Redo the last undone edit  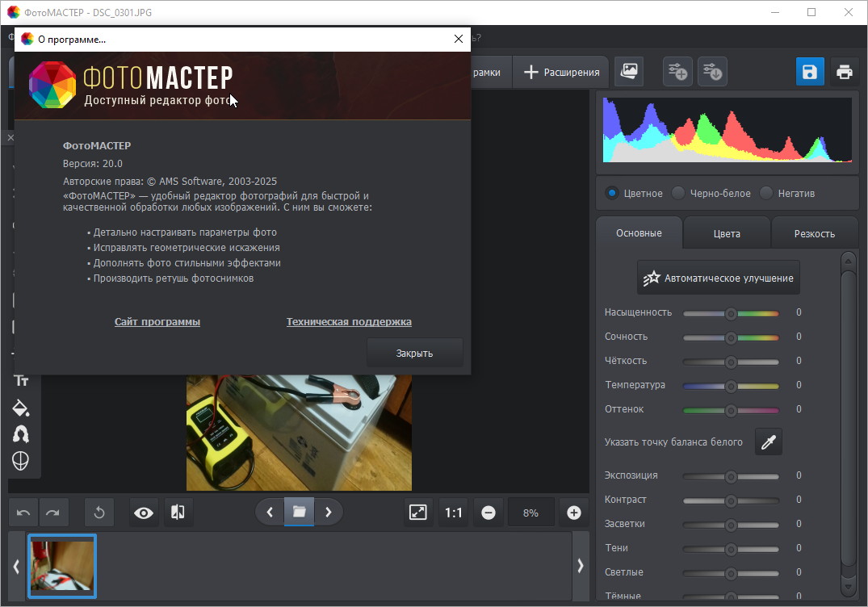click(x=53, y=513)
